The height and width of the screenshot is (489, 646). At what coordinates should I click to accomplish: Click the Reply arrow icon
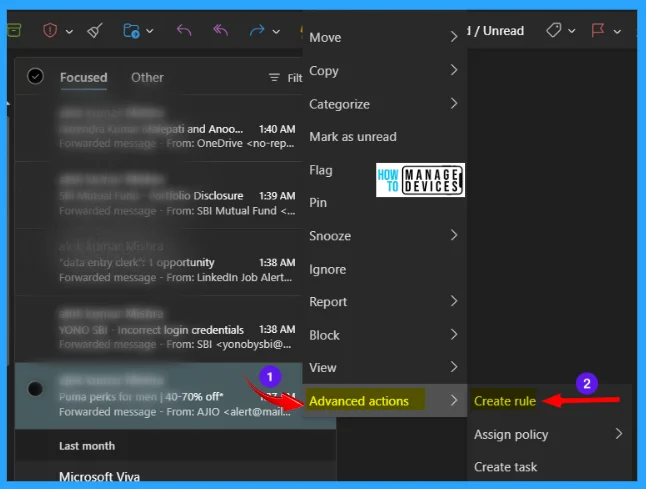(184, 30)
